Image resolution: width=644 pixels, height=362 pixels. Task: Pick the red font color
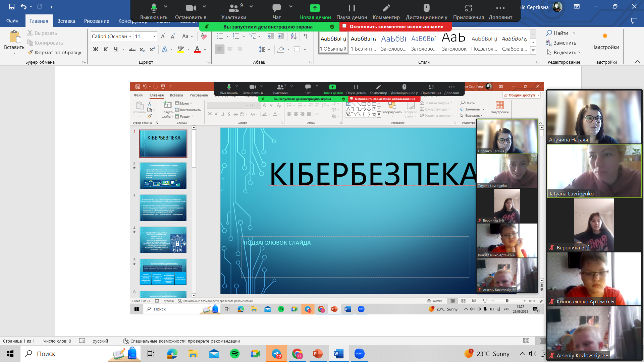pos(197,49)
